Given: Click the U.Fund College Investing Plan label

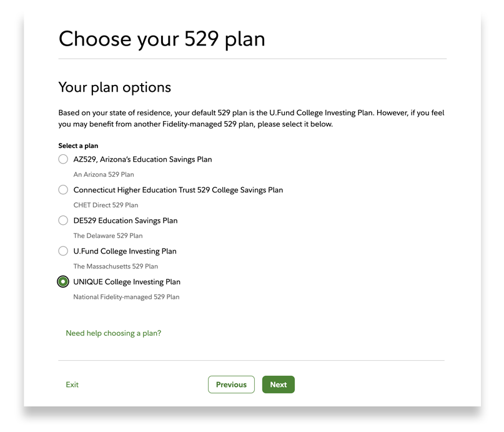Looking at the screenshot, I should [124, 251].
